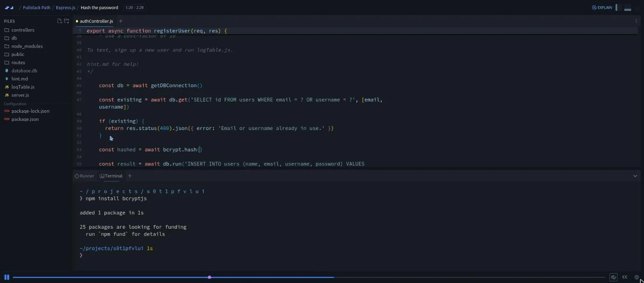The height and width of the screenshot is (283, 644).
Task: Click the database.db file icon
Action: click(x=7, y=71)
